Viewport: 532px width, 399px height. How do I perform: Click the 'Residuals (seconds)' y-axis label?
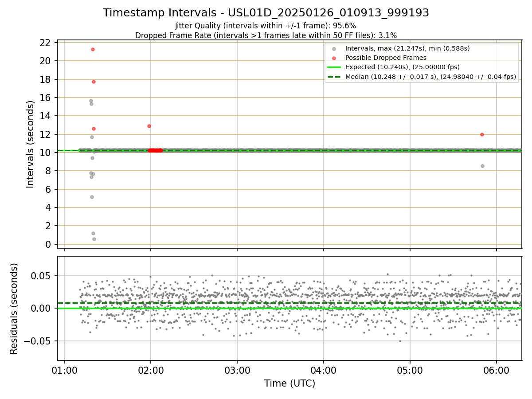click(14, 309)
